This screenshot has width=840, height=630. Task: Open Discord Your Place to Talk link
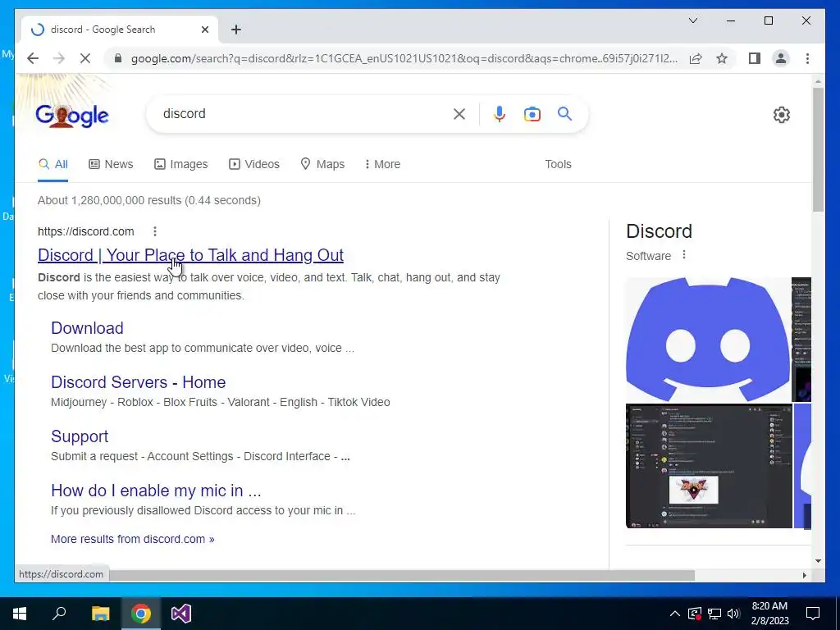190,255
